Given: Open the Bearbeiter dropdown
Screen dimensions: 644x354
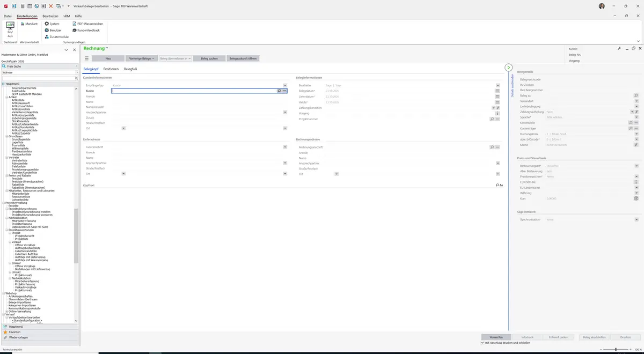Looking at the screenshot, I should tap(497, 85).
